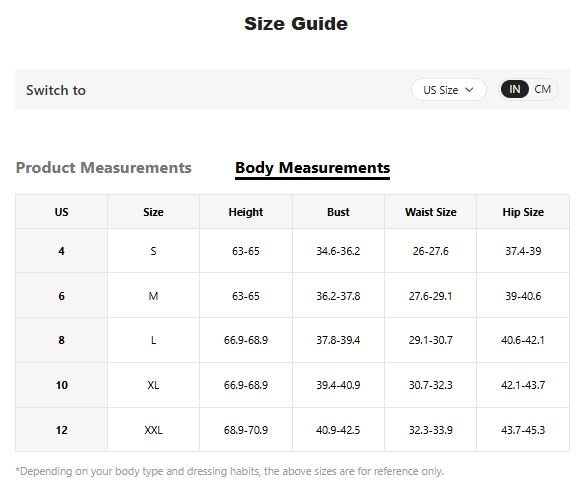
Task: Select US size 6 cell
Action: coord(62,296)
